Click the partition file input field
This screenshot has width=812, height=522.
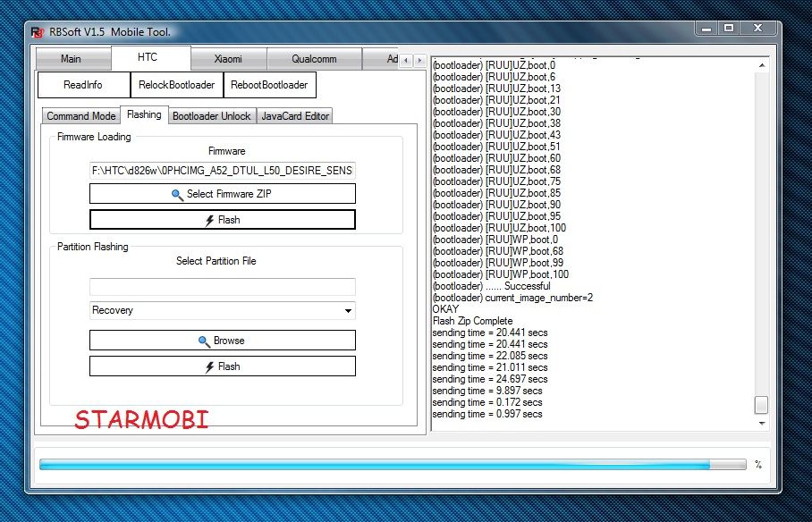(222, 287)
